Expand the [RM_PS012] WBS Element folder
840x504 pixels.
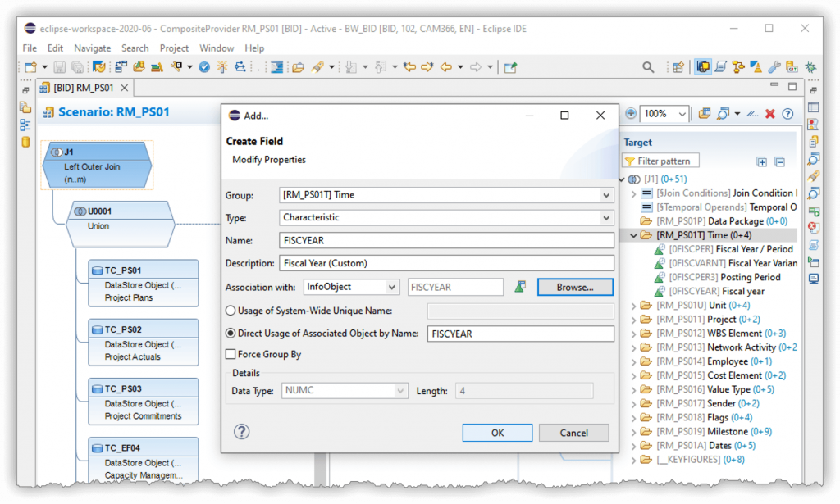coord(634,334)
